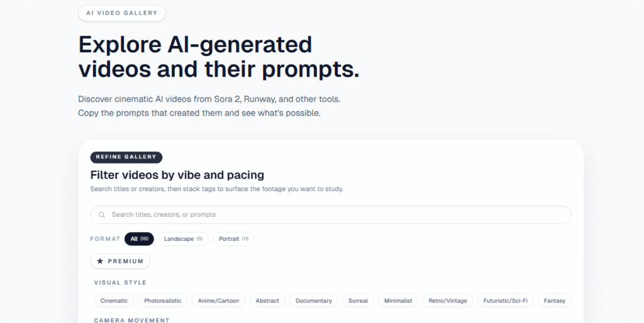644x323 pixels.
Task: Apply the Surreal style filter
Action: pyautogui.click(x=358, y=301)
